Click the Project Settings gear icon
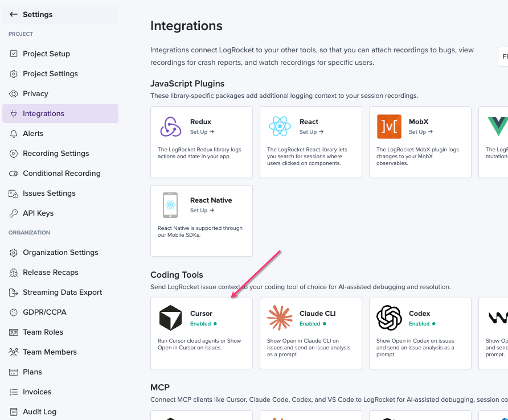 pyautogui.click(x=14, y=74)
